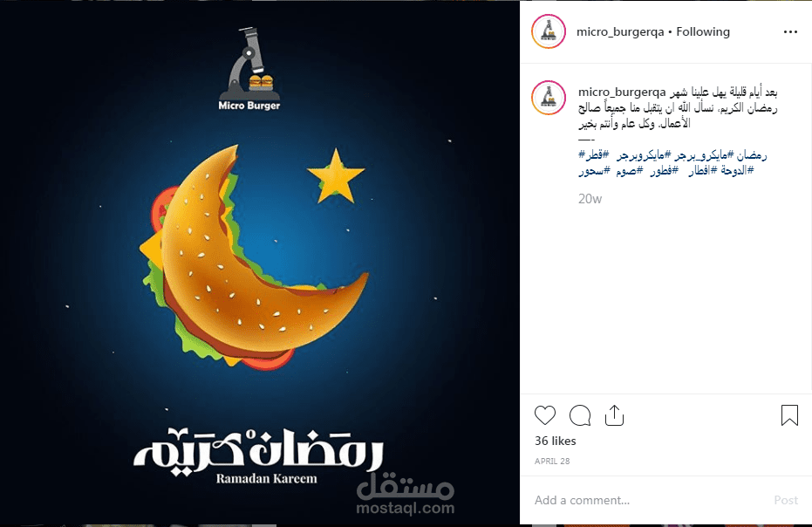Save the post using the bookmark icon

789,415
